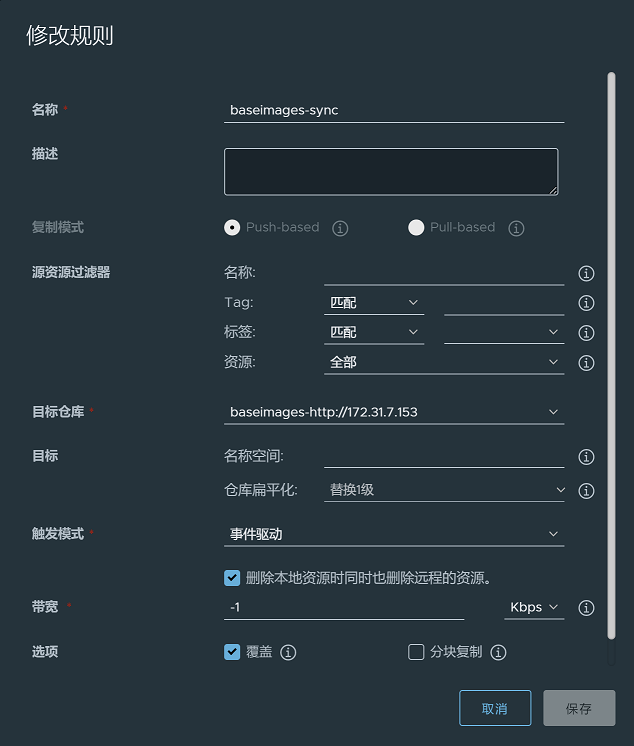Click info icon for 资源 filter row
This screenshot has width=634, height=746.
(x=587, y=363)
